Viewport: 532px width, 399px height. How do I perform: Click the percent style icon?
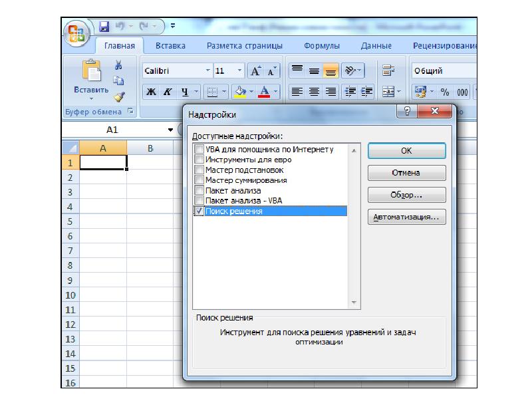[x=444, y=92]
